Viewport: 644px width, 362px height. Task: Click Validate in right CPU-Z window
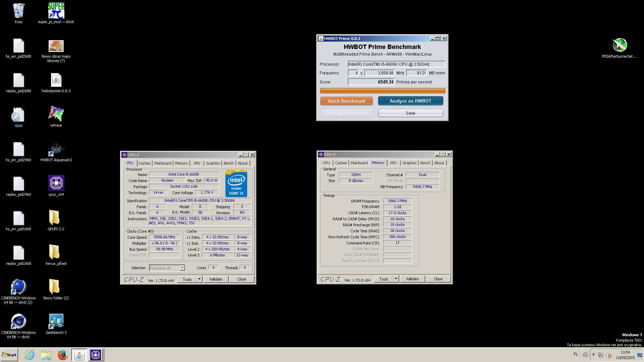coord(412,279)
